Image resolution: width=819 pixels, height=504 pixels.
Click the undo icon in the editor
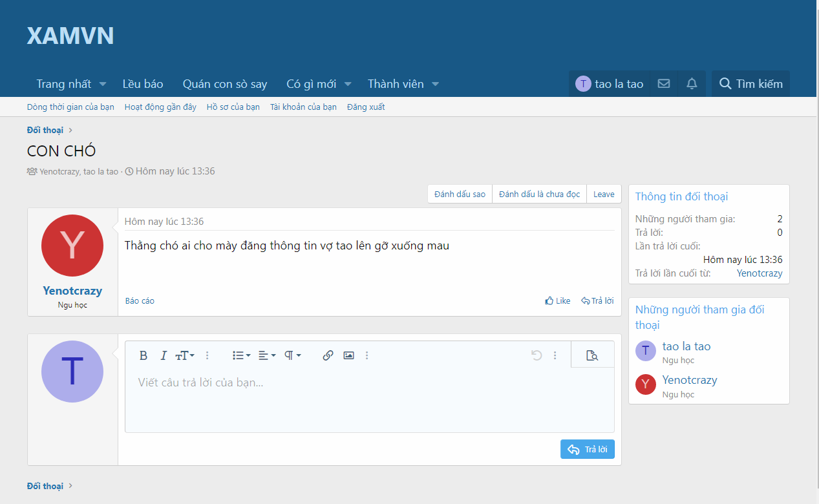536,355
